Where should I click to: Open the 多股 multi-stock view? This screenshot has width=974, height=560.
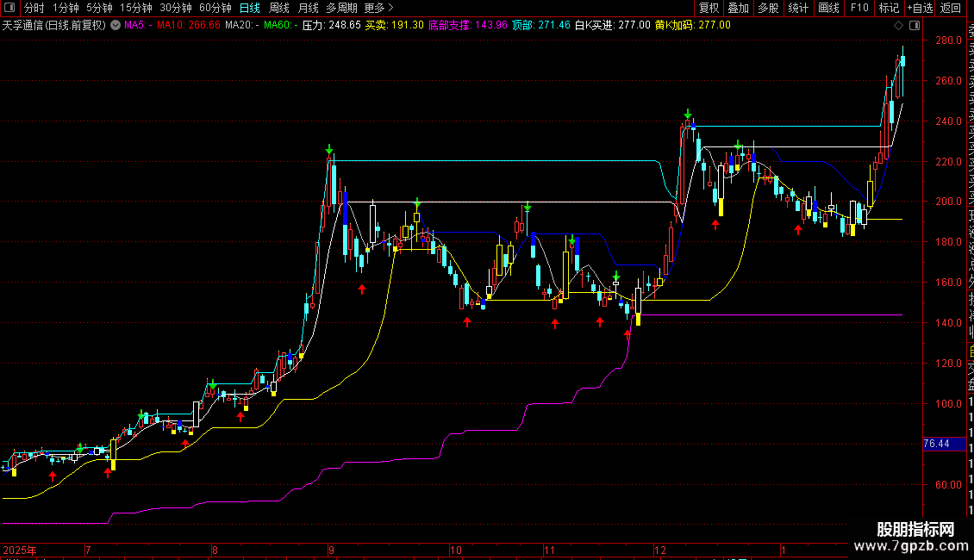(x=768, y=8)
